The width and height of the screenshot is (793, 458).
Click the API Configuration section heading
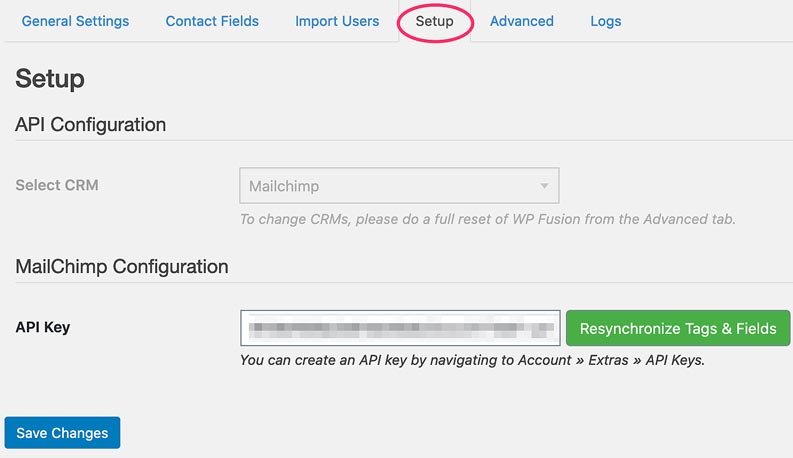click(x=90, y=125)
